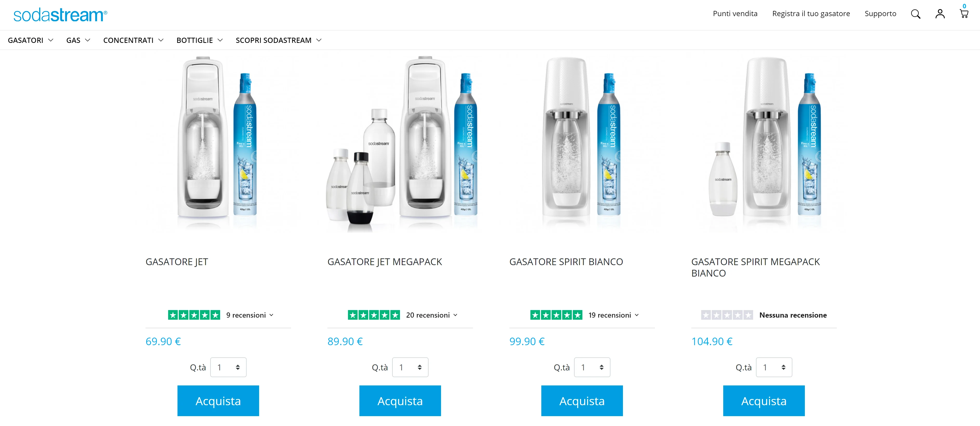Click Gasatore Jet green star rating

coord(194,315)
